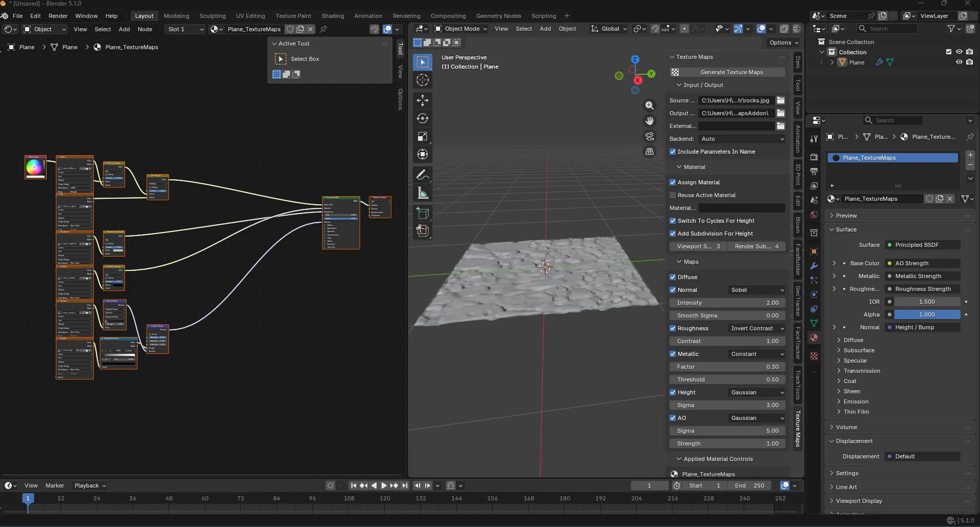The image size is (980, 527).
Task: Uncheck Assign Material
Action: [673, 182]
